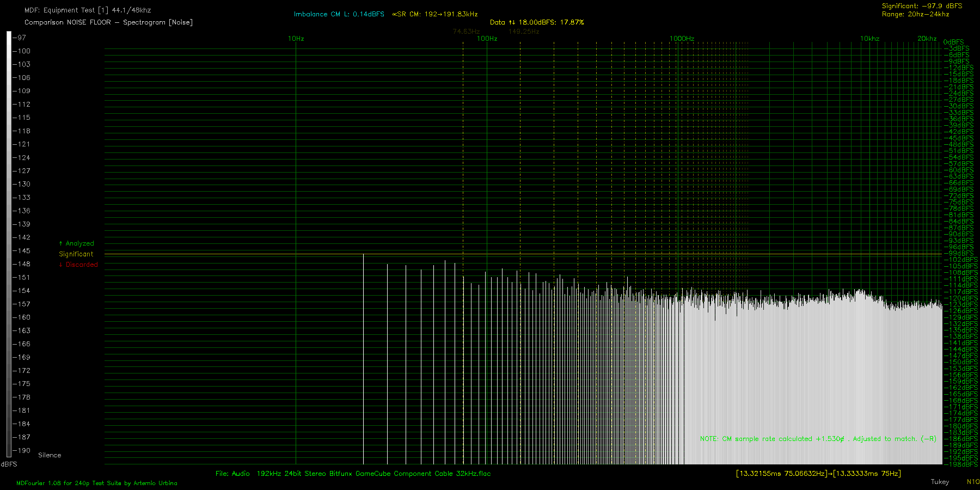Click the '-145' value on left scale
Viewport: 980px width, 490px height.
point(22,251)
